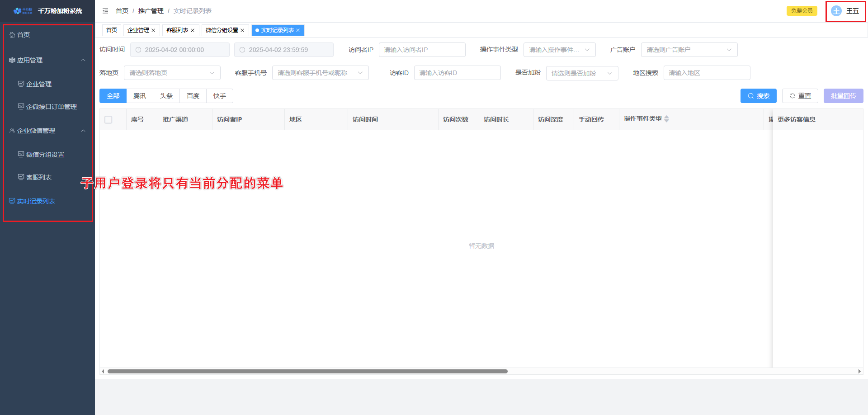Open the 操作事件类型 dropdown
Viewport: 868px width, 415px height.
click(559, 50)
